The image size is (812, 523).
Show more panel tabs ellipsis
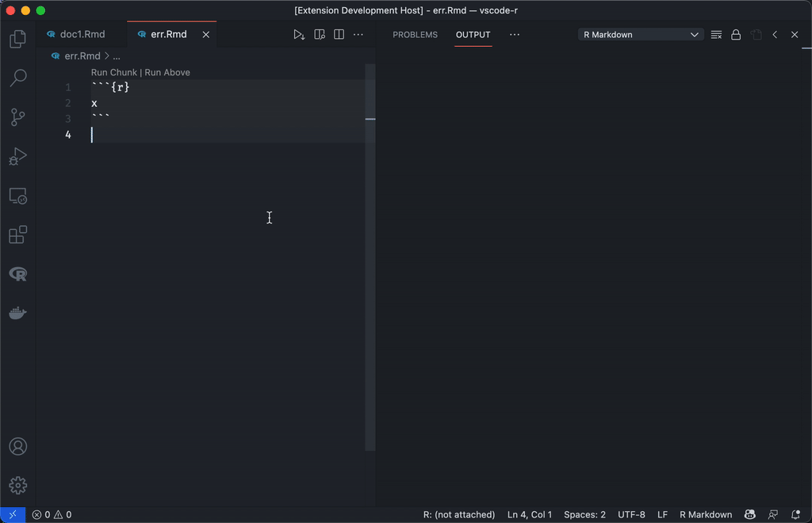[514, 35]
